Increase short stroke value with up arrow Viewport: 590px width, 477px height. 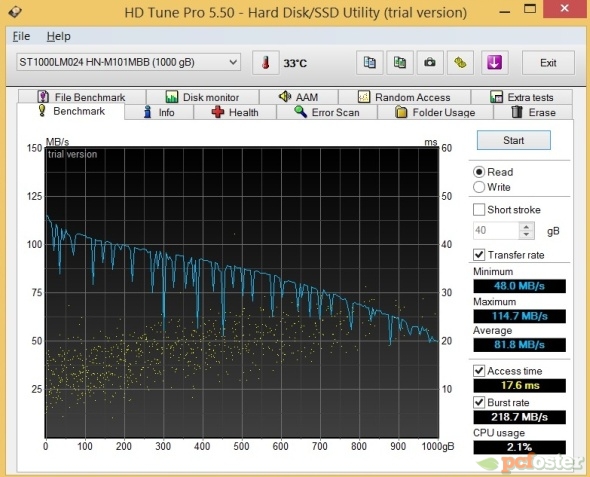pos(526,226)
